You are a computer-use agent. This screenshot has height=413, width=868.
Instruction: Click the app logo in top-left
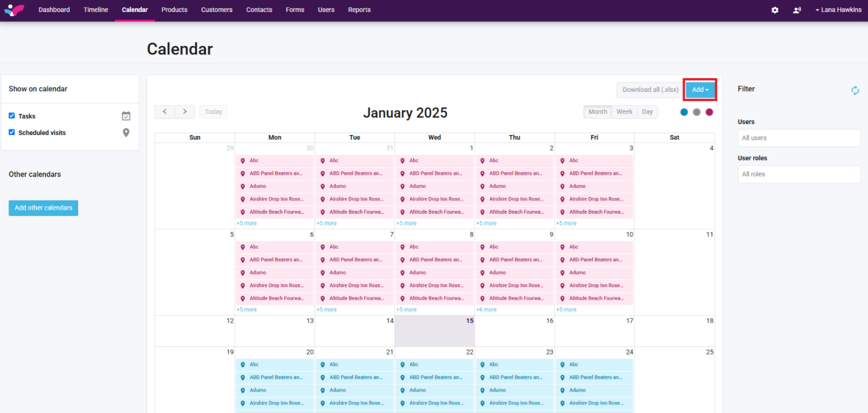point(14,10)
